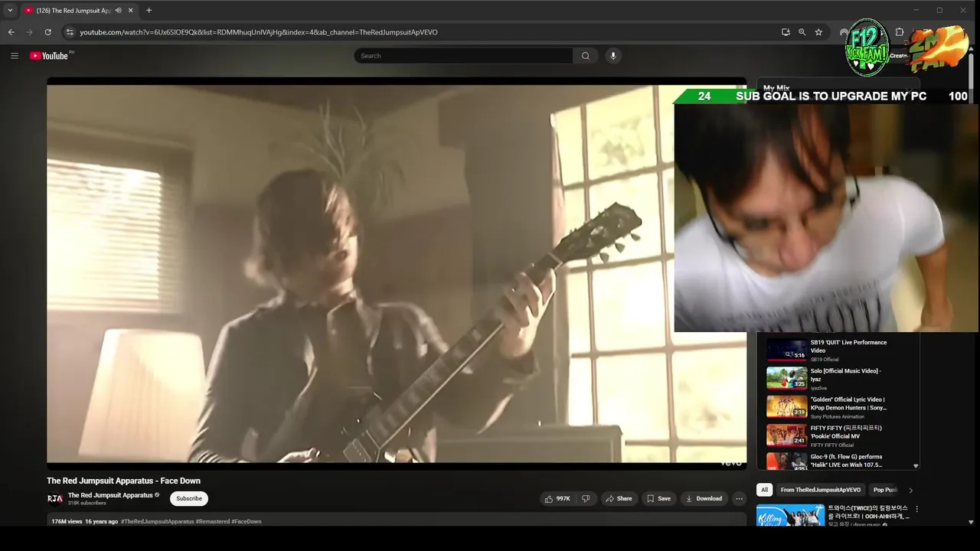Click the #FaceDown hashtag
This screenshot has height=551, width=980.
click(246, 521)
